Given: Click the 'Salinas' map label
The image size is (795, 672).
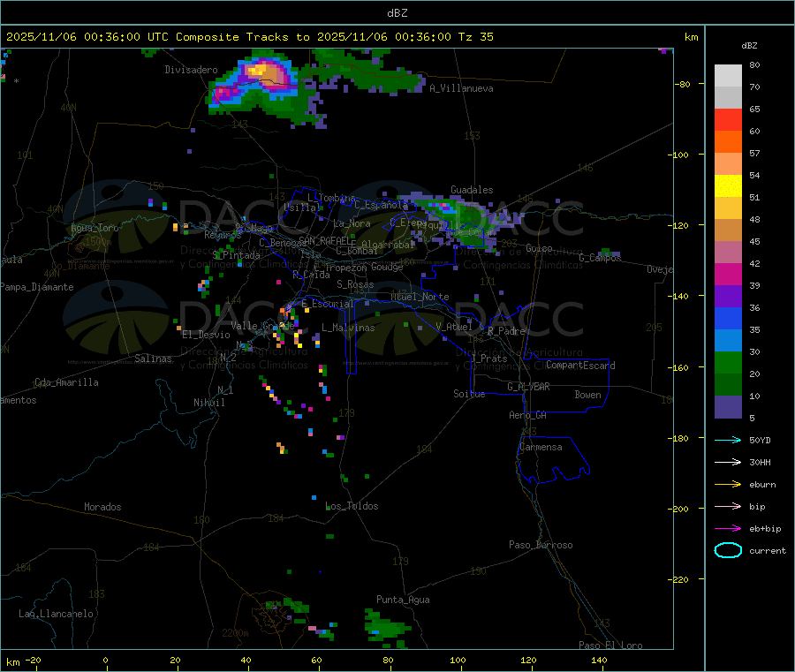Looking at the screenshot, I should [x=153, y=359].
